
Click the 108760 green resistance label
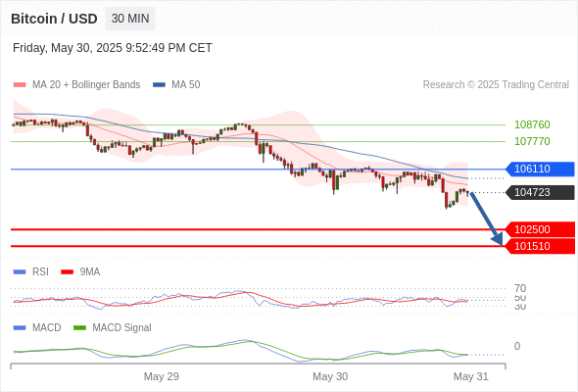click(x=532, y=124)
